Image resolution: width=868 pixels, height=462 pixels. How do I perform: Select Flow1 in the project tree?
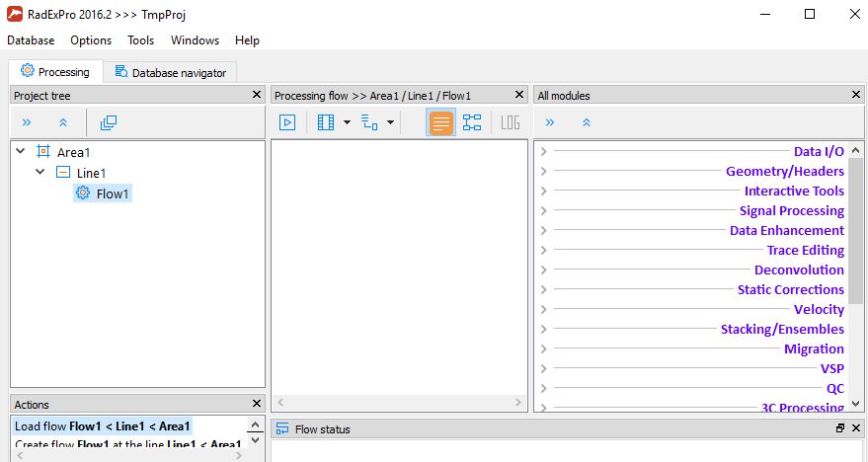[113, 193]
